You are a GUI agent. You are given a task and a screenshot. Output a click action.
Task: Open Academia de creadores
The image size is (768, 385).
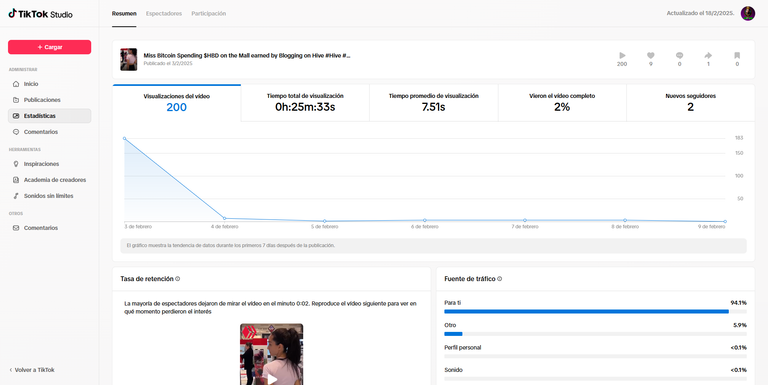pyautogui.click(x=49, y=180)
